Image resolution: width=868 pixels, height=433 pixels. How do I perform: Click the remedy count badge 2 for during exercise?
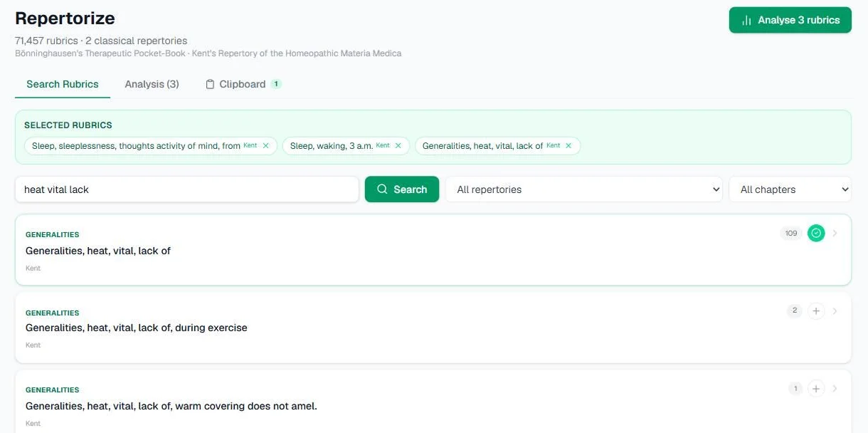[795, 311]
